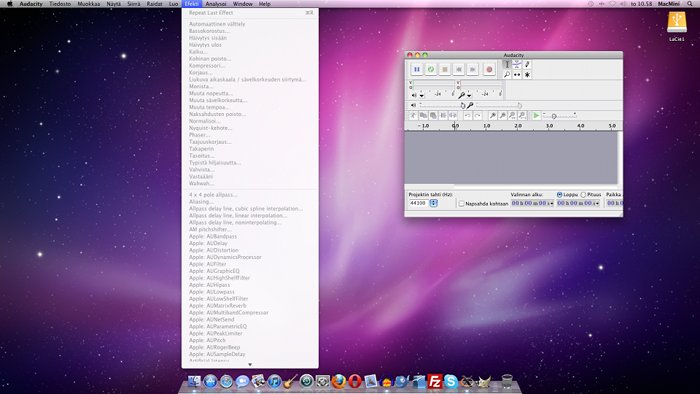Screen dimensions: 700x394
Task: Enable the Napsahda kohtaan checkbox
Action: tap(461, 203)
